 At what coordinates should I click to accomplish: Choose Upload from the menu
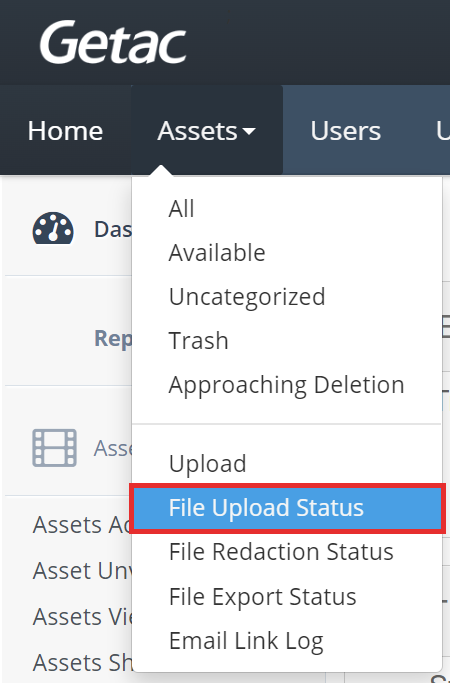(x=207, y=463)
